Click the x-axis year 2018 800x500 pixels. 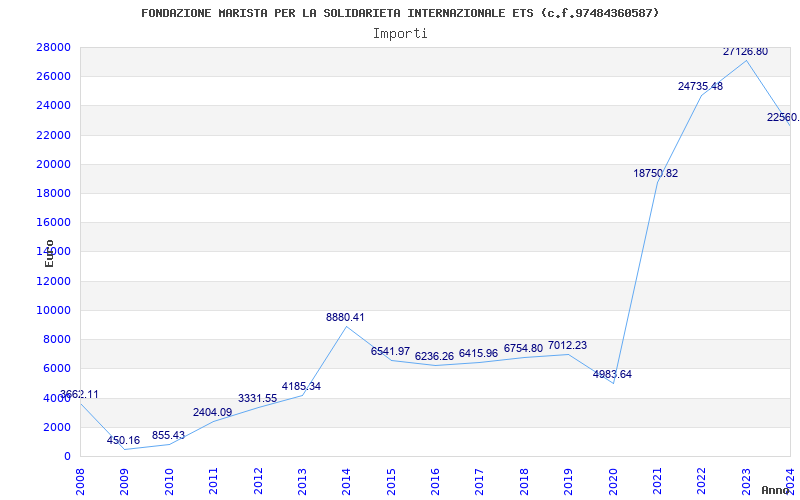point(524,481)
